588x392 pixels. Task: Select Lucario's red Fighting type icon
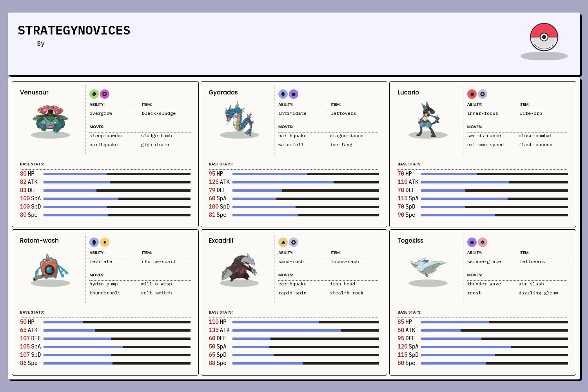[x=472, y=94]
